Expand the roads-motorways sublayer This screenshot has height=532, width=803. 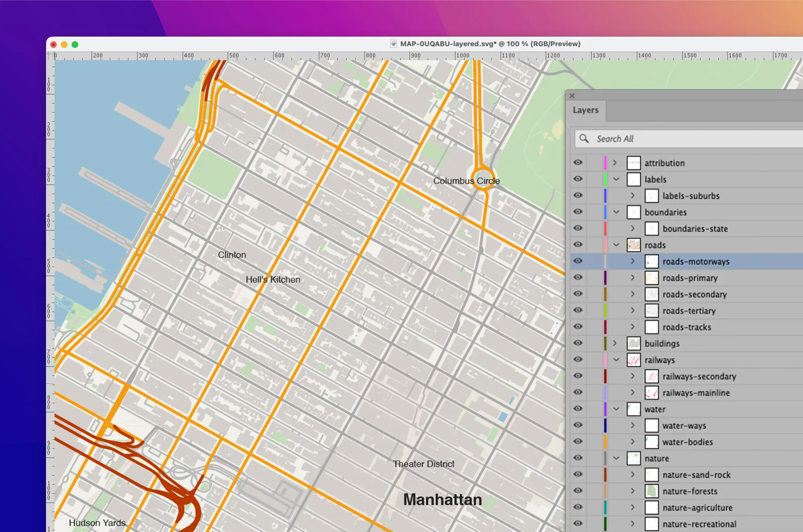click(633, 261)
